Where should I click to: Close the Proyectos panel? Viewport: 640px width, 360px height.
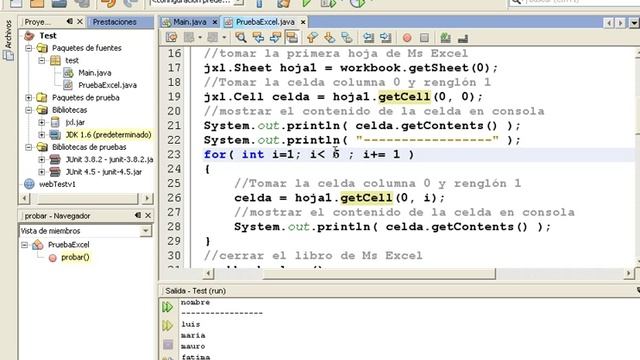click(x=80, y=21)
